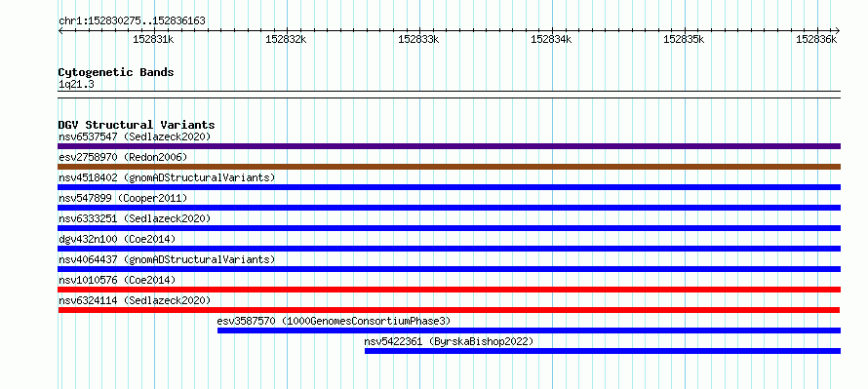The image size is (868, 389).
Task: Open the nsv5422361 (ByrskaBishop2022) label
Action: click(x=449, y=341)
